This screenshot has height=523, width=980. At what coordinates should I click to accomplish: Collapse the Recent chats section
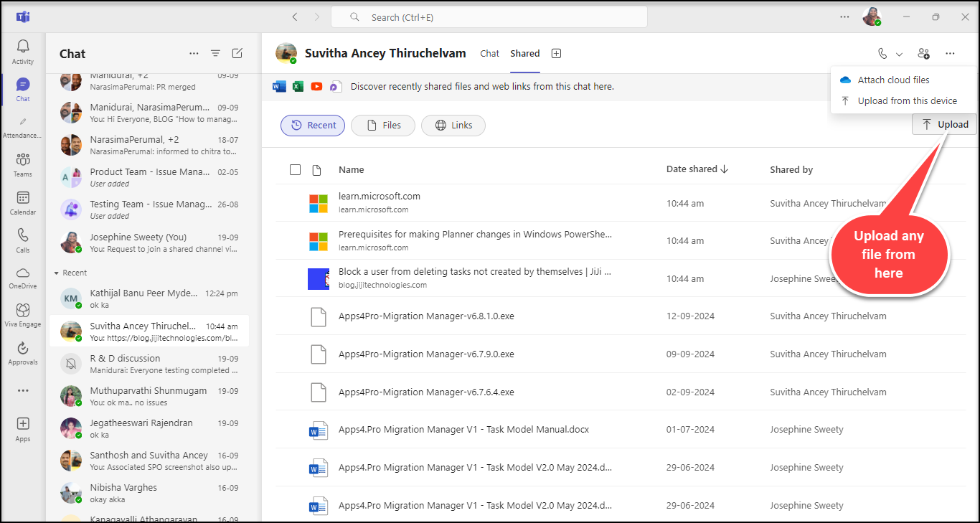[57, 273]
